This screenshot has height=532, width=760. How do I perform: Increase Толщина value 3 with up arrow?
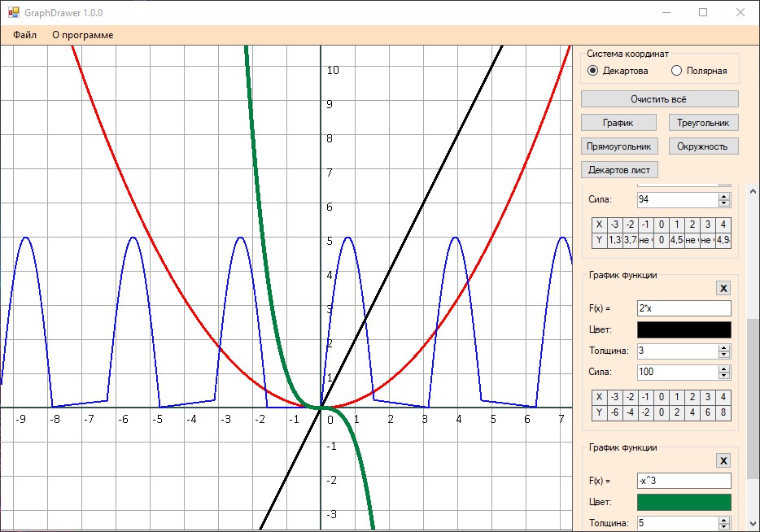coord(724,347)
